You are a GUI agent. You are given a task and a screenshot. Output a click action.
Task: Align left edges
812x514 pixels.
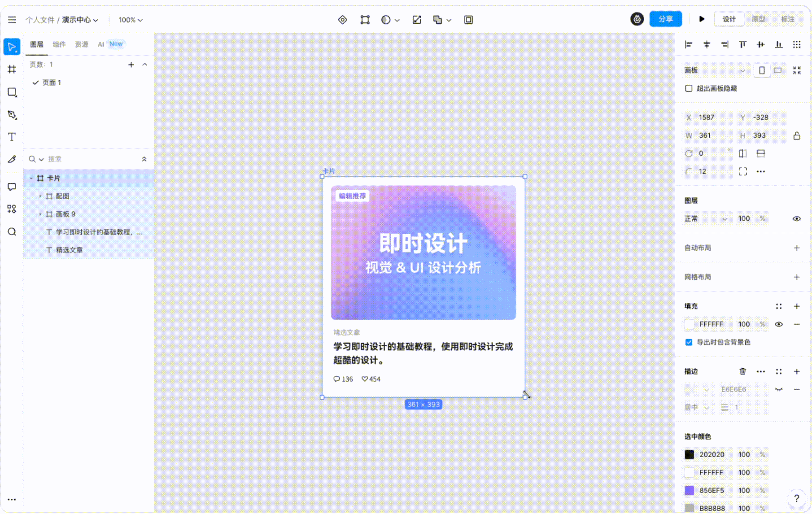[689, 44]
